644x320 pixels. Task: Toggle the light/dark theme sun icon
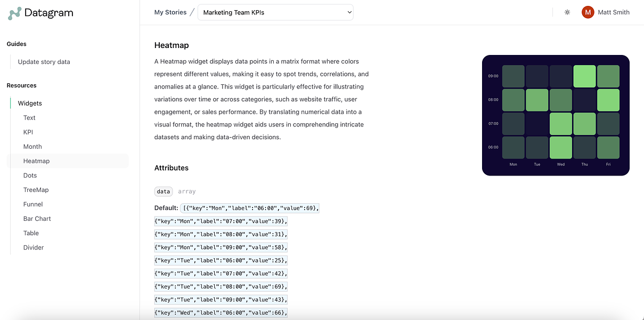coord(567,12)
